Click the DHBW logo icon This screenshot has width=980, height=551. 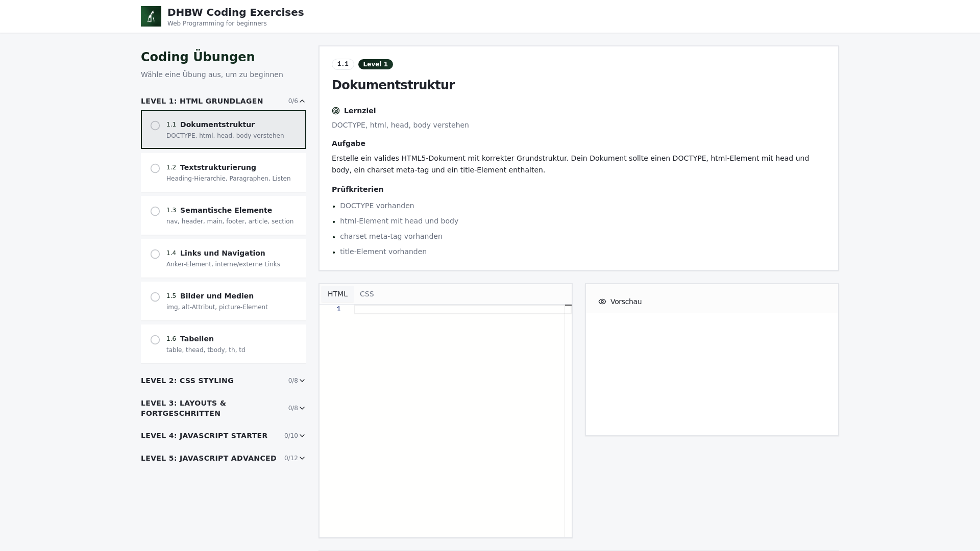[x=151, y=16]
